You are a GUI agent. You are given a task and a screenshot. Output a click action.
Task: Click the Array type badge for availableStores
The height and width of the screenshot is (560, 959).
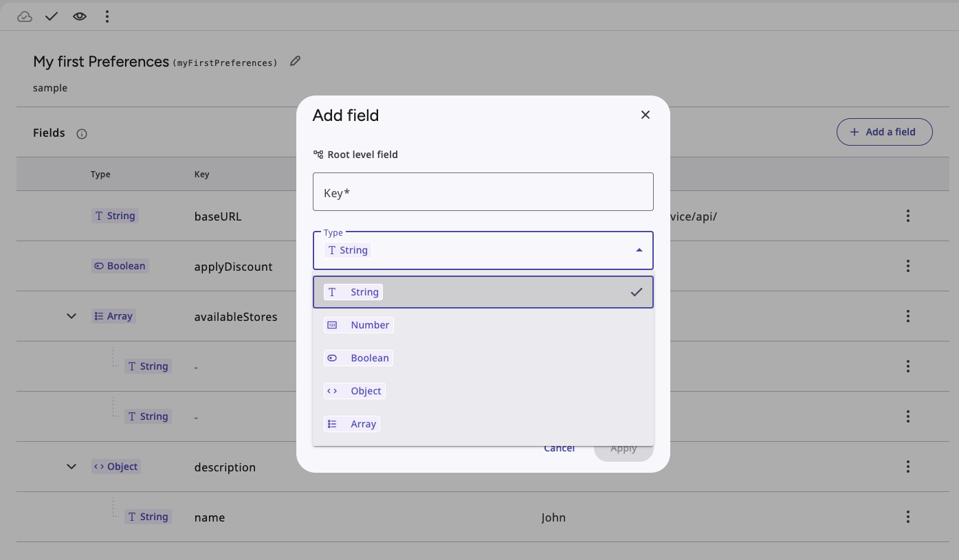point(113,316)
